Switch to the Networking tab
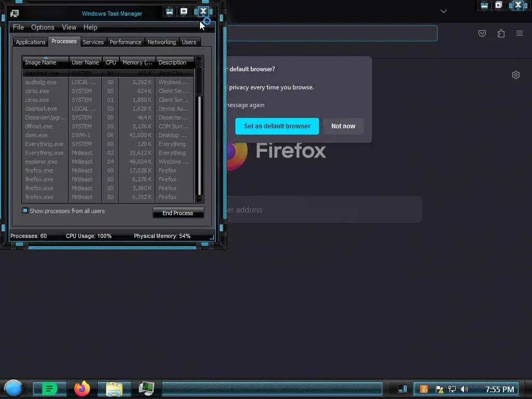Viewport: 532px width, 399px height. pos(162,42)
